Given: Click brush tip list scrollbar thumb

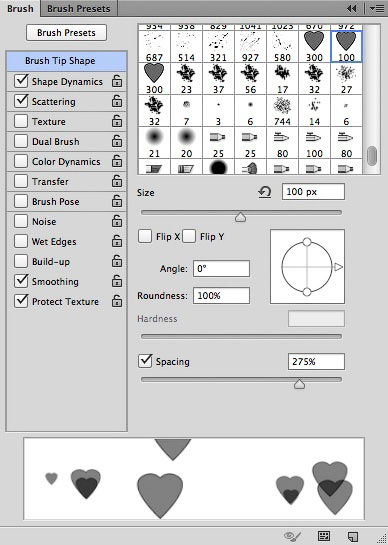Looking at the screenshot, I should click(372, 156).
